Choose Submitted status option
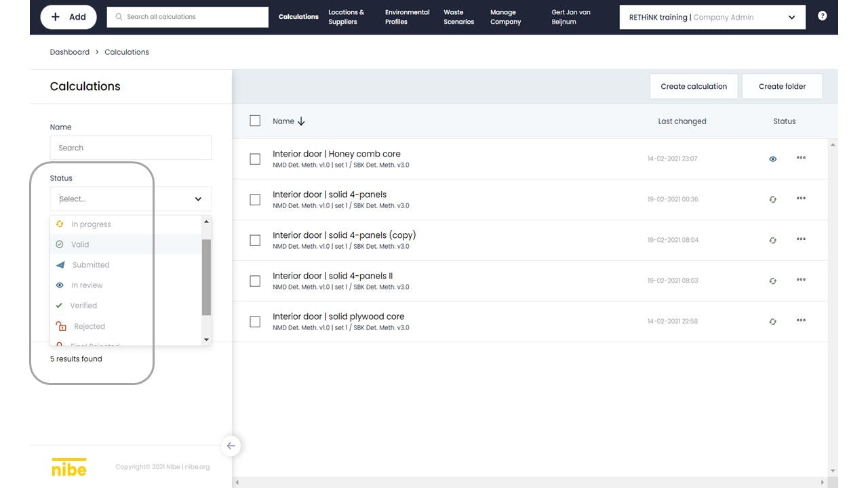The image size is (868, 488). (x=126, y=265)
